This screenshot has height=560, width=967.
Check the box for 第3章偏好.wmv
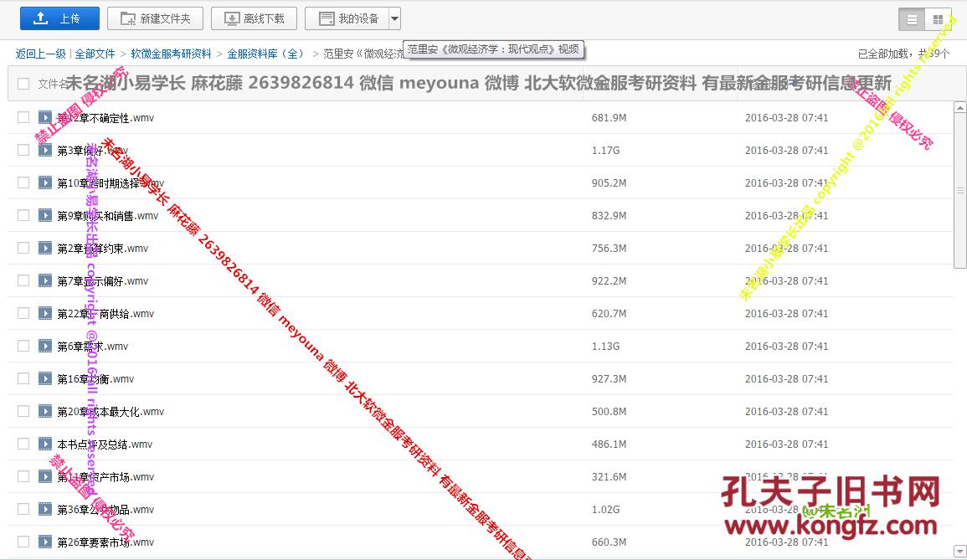tap(23, 150)
